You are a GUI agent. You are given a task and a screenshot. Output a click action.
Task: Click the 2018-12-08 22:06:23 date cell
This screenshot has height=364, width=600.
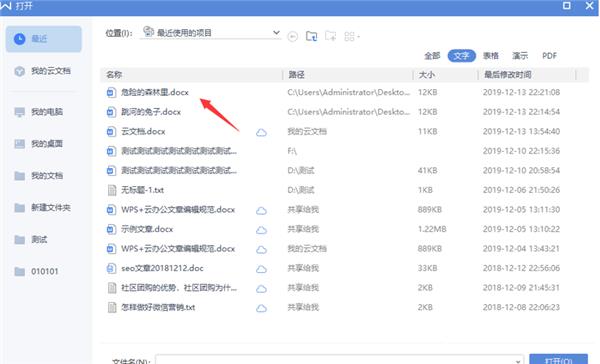[x=521, y=307]
